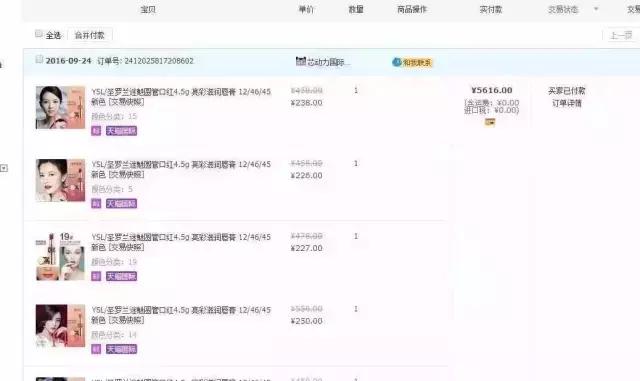Click the credit card icon under ¥5616.00
The width and height of the screenshot is (640, 381).
point(490,122)
